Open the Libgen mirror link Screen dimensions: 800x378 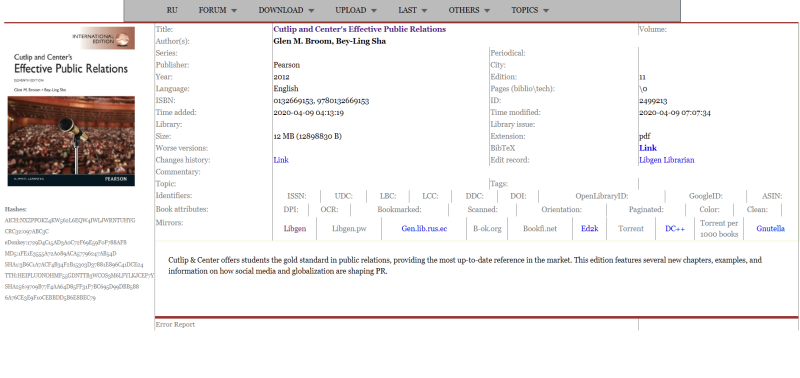tap(295, 229)
